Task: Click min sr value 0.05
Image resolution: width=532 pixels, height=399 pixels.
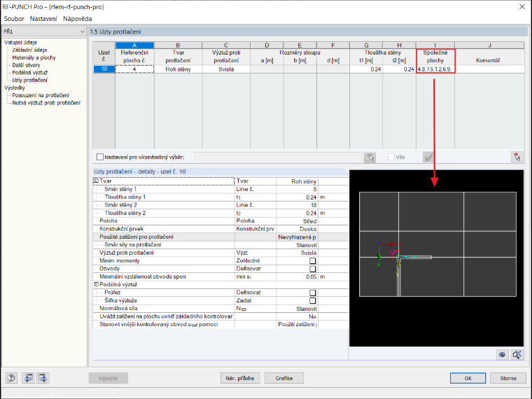Action: [297, 277]
